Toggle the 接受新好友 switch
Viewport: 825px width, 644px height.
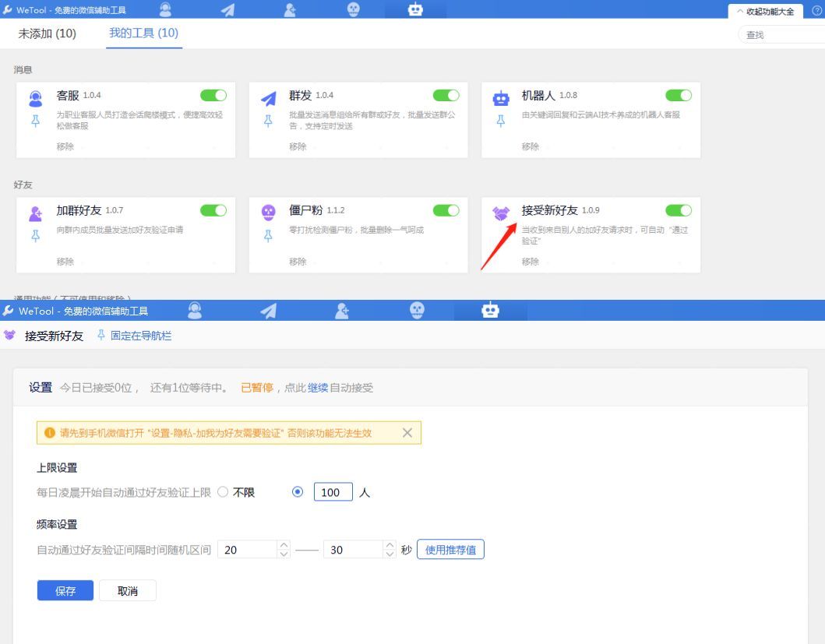pos(679,209)
